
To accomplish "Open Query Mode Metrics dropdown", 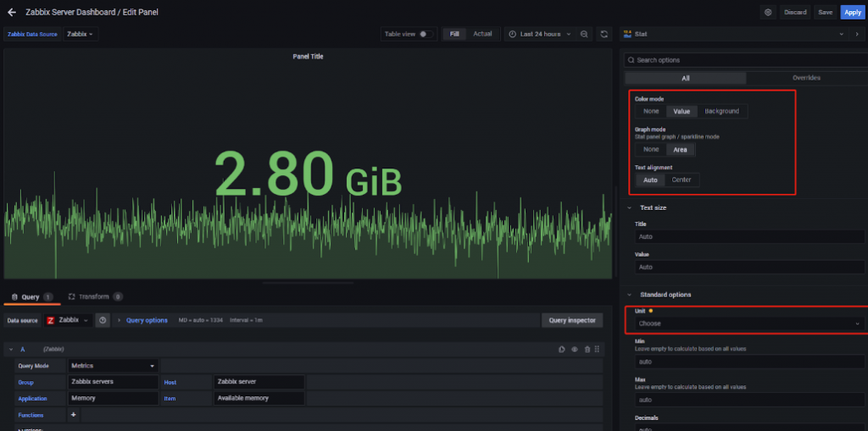I will [x=113, y=366].
